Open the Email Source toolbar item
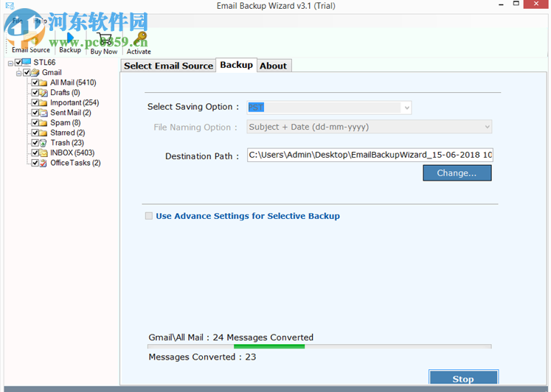This screenshot has height=392, width=551. coord(30,44)
